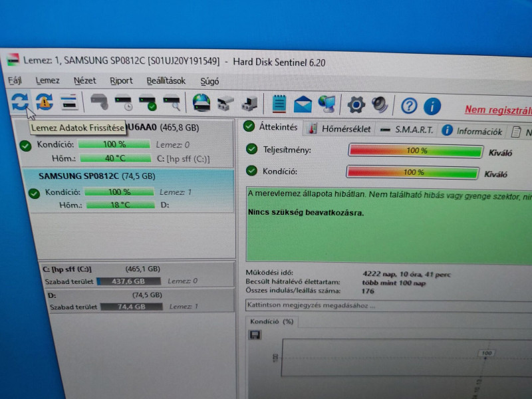Select the C: [hp sff (C:)] partition row
Viewport: 532px width, 399px height.
click(138, 275)
